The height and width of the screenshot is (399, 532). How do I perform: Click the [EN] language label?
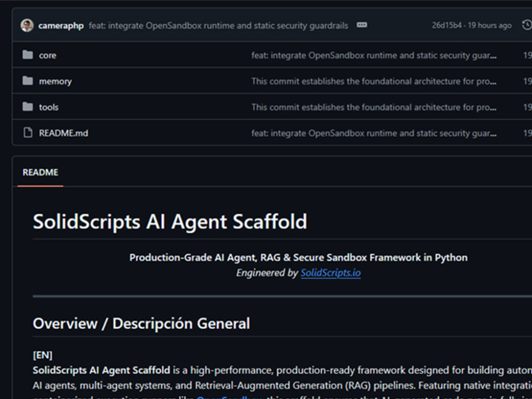coord(43,355)
